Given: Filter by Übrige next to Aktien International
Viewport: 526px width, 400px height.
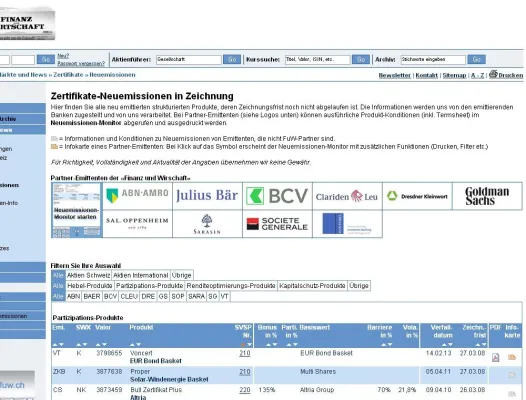Looking at the screenshot, I should (181, 275).
